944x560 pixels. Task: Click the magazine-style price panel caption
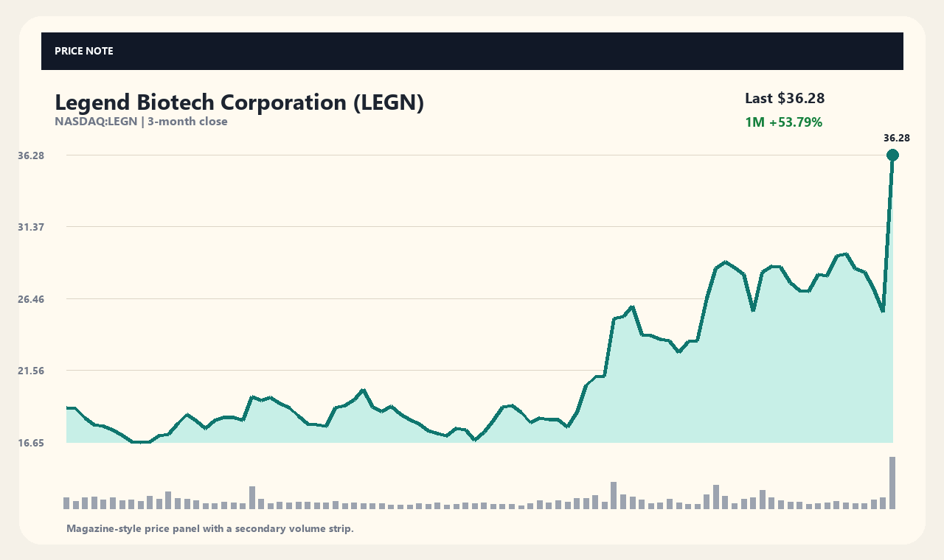210,528
